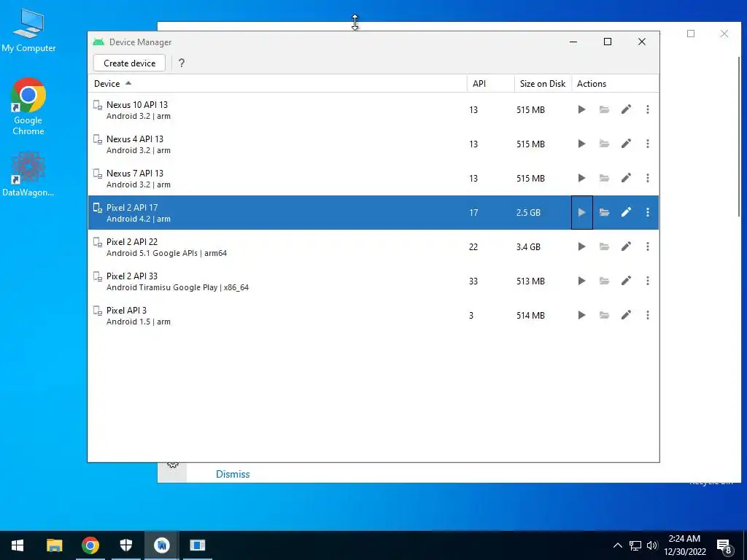This screenshot has width=747, height=560.
Task: Open folder for Pixel 2 API 22
Action: click(x=604, y=246)
